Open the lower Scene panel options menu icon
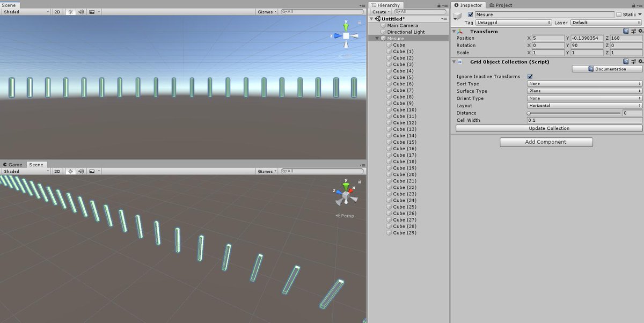This screenshot has width=644, height=323. (363, 165)
